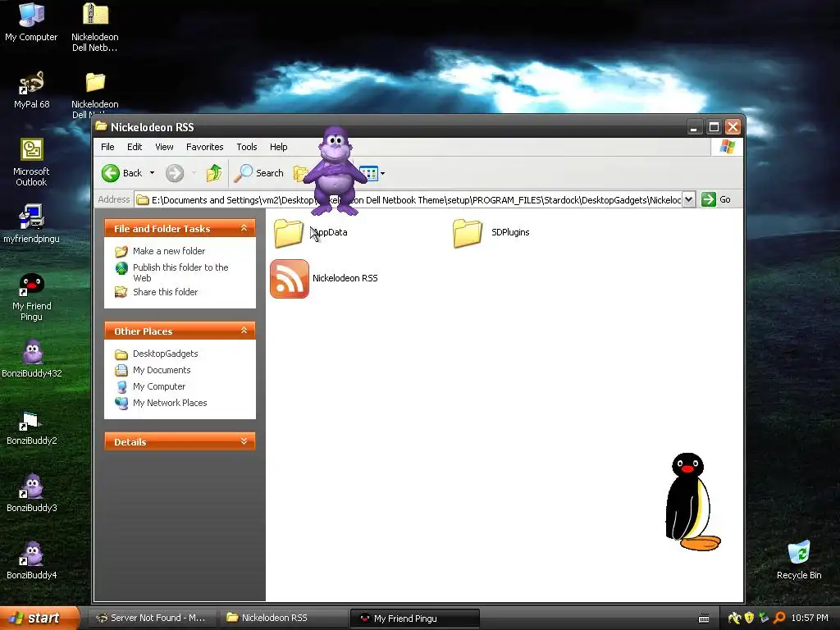Image resolution: width=840 pixels, height=630 pixels.
Task: Open BonziBuddy2 shortcut
Action: (32, 427)
